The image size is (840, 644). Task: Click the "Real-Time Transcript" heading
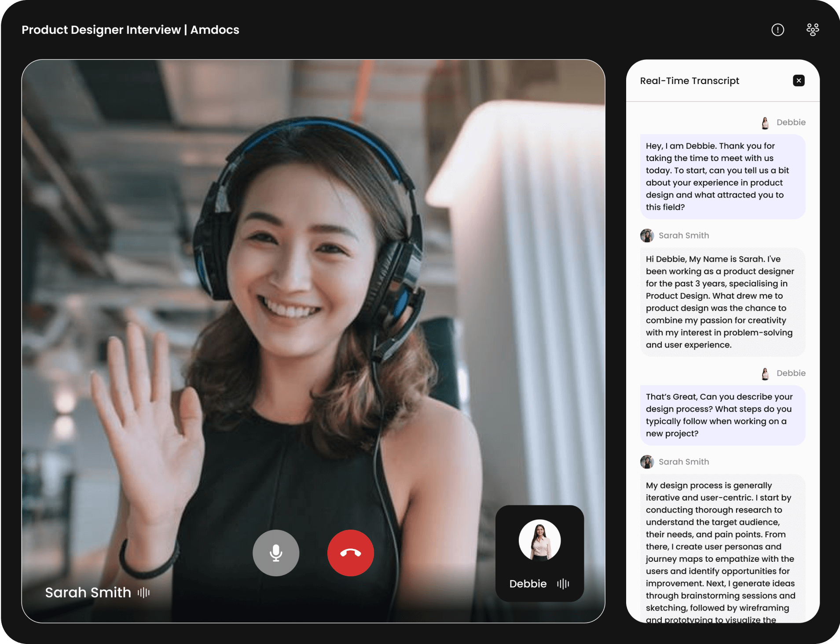[x=689, y=81]
